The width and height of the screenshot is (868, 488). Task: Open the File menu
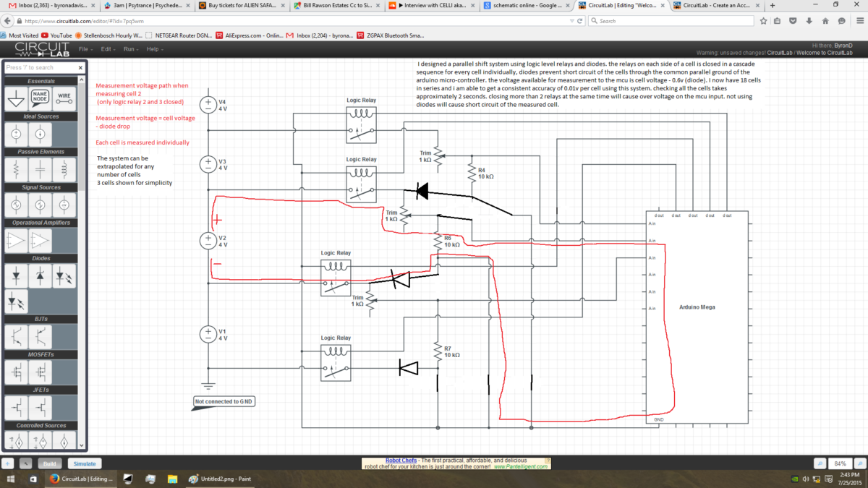click(85, 49)
